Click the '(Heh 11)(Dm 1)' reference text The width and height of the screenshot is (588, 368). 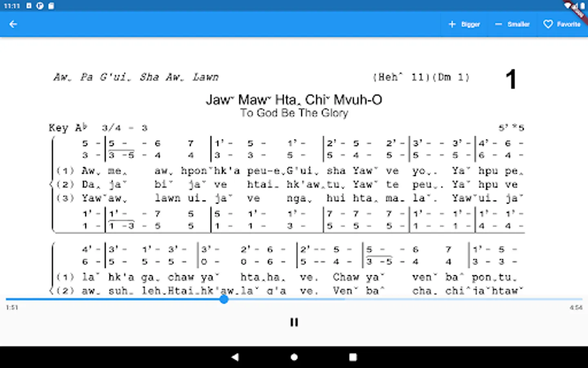tap(421, 77)
